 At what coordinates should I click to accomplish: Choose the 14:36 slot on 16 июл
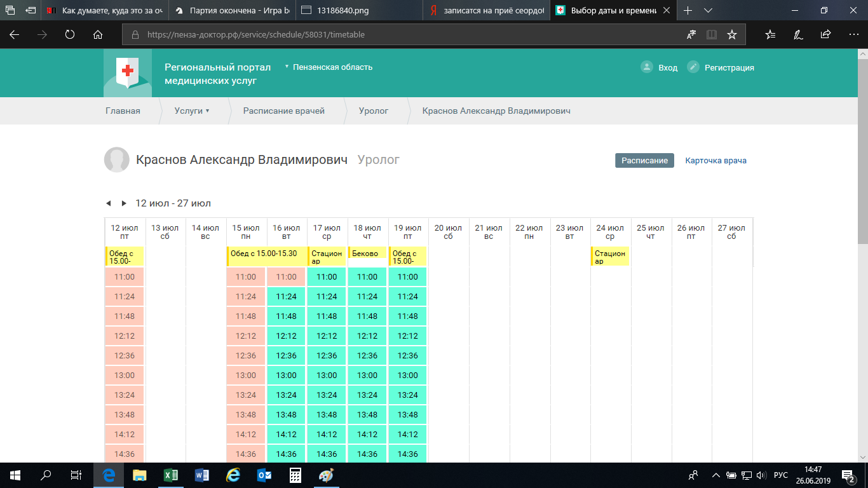[x=287, y=454]
